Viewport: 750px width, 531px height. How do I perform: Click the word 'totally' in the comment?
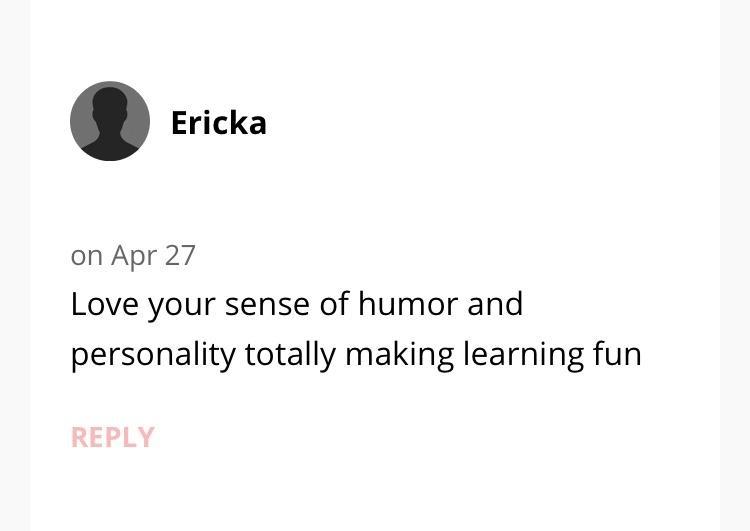coord(290,354)
